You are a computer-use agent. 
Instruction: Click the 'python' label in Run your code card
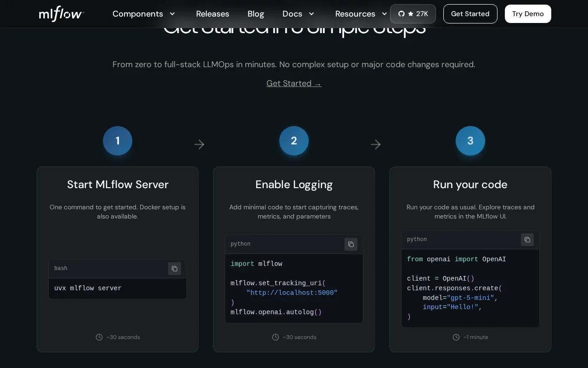[x=417, y=239]
